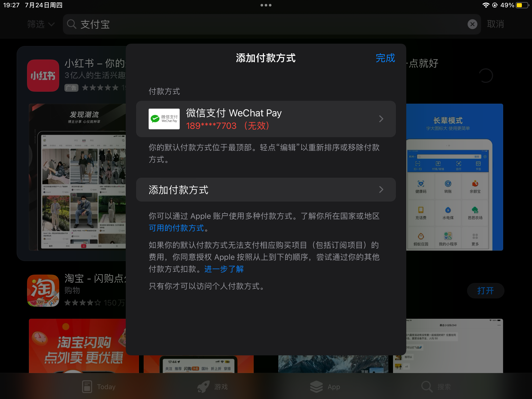Screen dimensions: 532x399
Task: Tap the 长辈模式 Alipay screenshot thumbnail
Action: [x=455, y=177]
